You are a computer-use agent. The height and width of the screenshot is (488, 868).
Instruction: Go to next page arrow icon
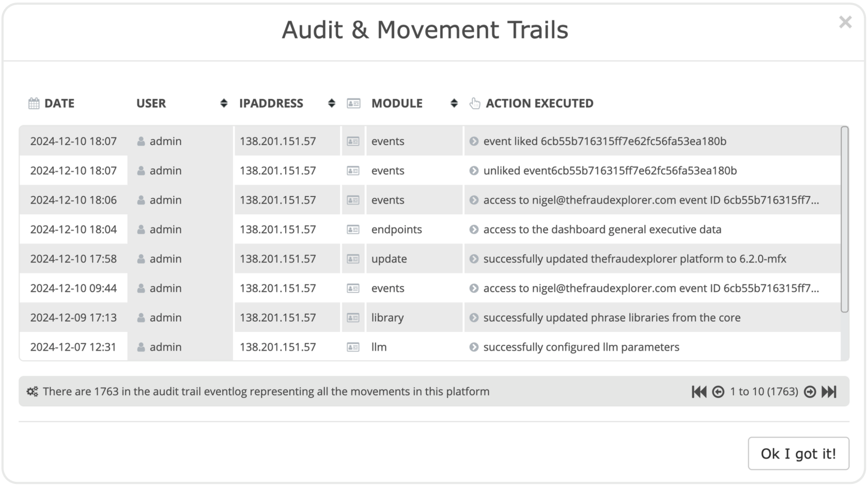pyautogui.click(x=810, y=392)
